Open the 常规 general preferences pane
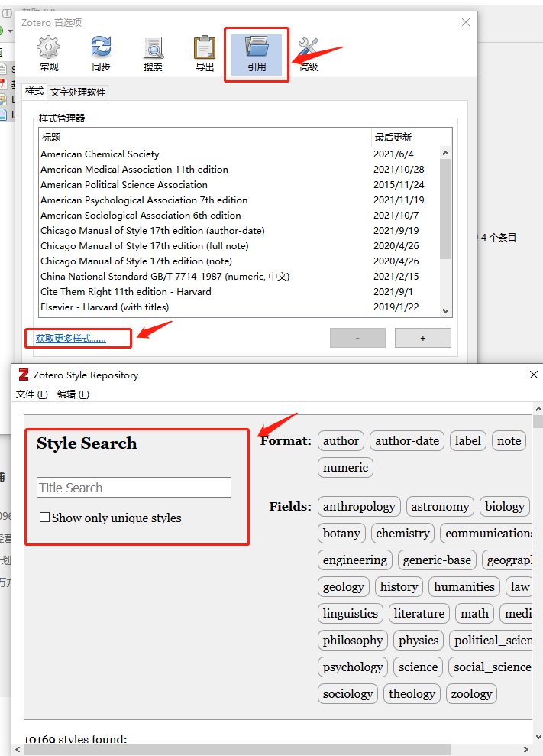The width and height of the screenshot is (543, 756). [49, 54]
